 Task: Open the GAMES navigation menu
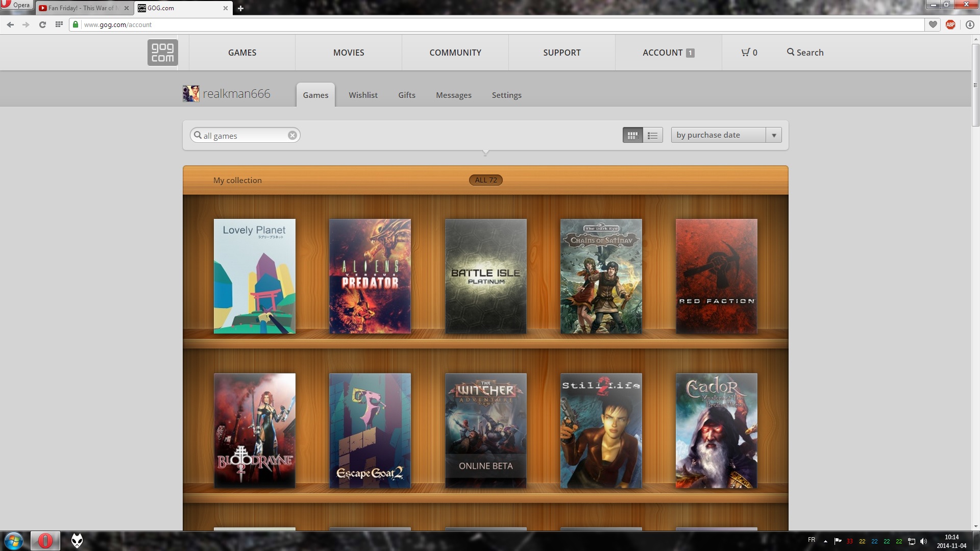pos(242,53)
